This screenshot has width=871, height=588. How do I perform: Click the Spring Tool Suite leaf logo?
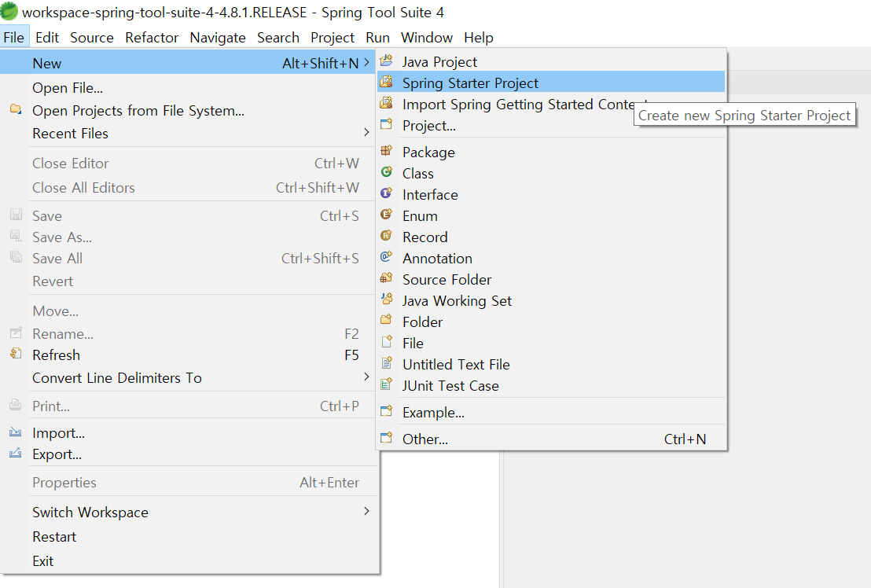(9, 11)
